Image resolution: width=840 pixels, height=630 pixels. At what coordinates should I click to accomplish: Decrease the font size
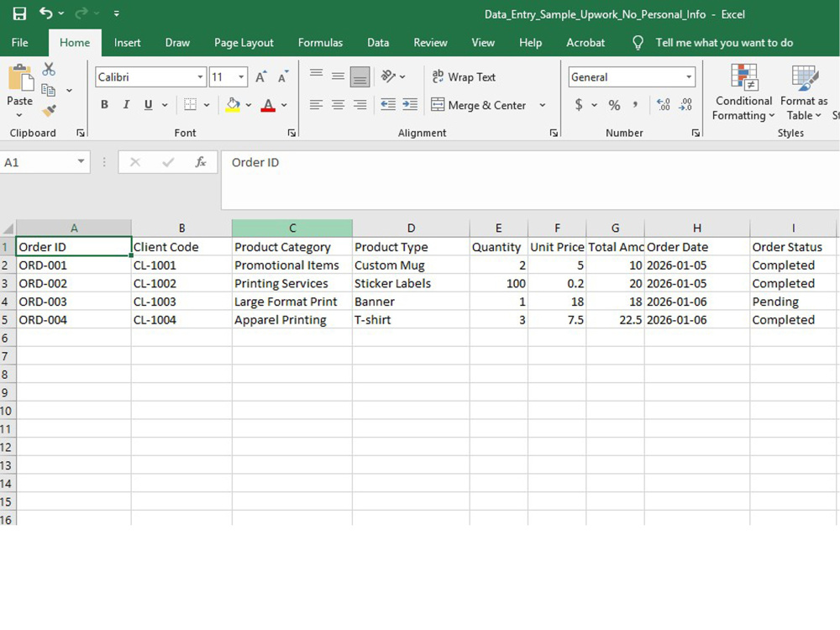(282, 77)
